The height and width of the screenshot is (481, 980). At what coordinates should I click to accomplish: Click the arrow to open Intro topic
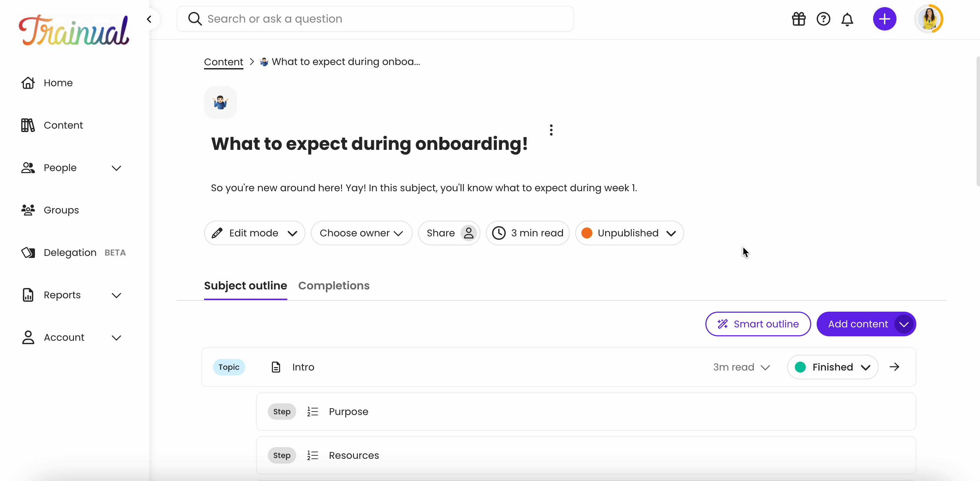[894, 367]
